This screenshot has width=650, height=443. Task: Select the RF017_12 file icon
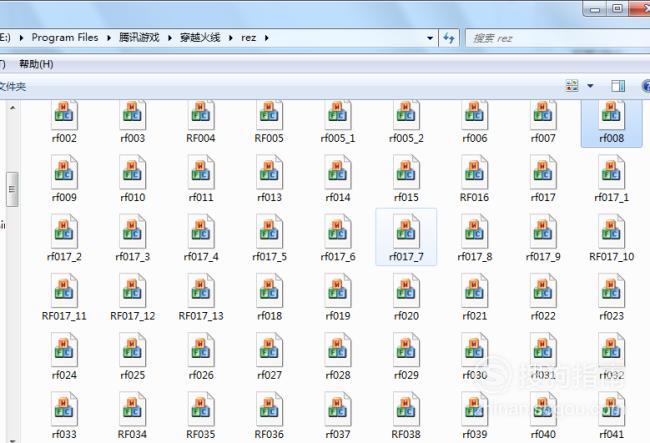133,290
